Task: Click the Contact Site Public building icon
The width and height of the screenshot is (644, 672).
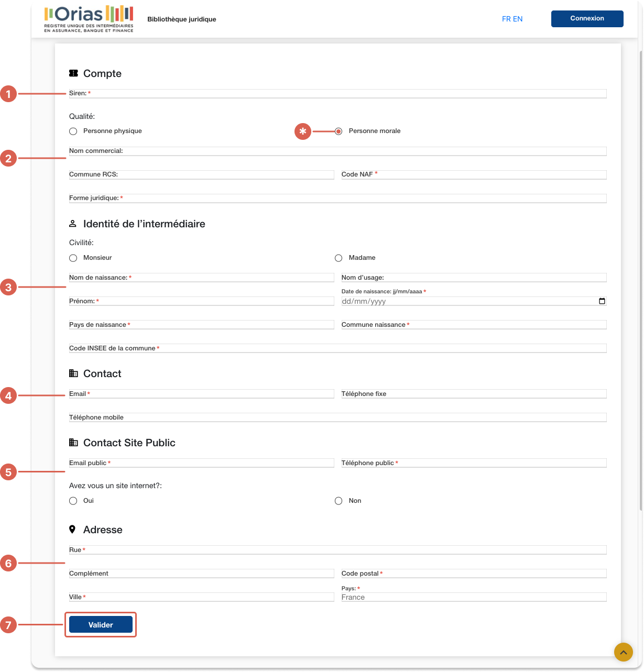Action: pos(73,443)
